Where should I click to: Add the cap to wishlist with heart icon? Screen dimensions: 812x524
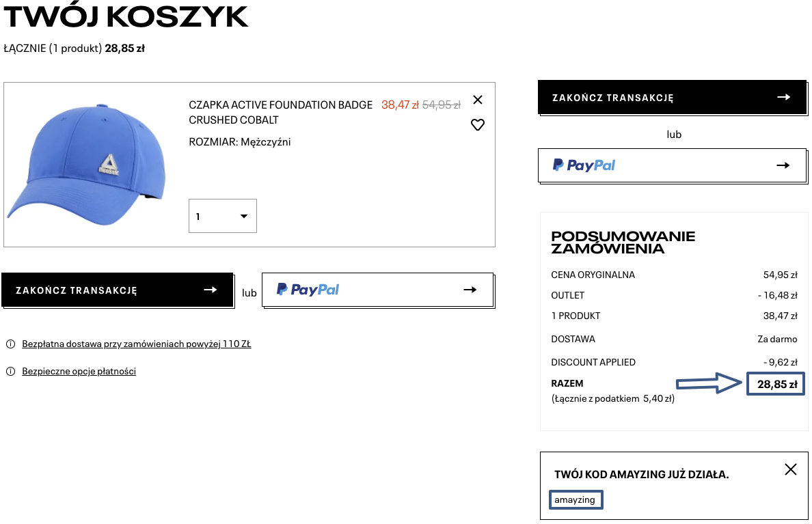click(478, 125)
